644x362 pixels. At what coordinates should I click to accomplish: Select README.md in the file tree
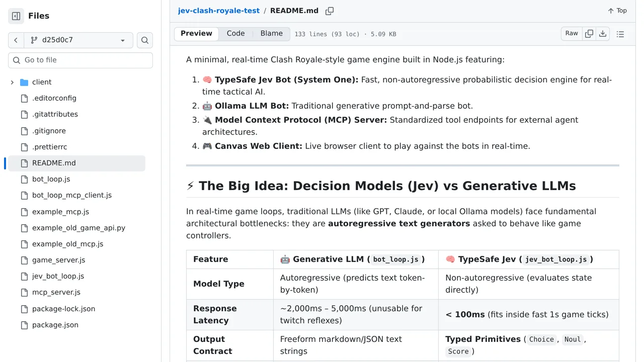point(76,163)
